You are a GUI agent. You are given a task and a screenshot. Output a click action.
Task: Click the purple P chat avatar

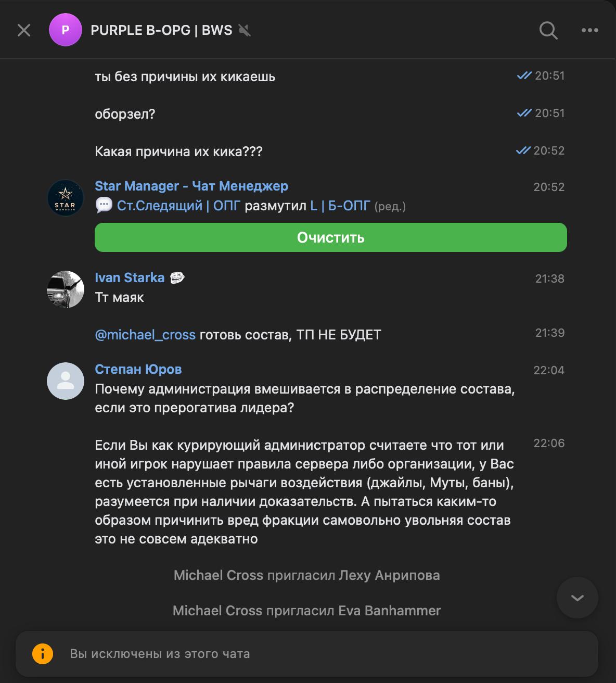(x=65, y=30)
